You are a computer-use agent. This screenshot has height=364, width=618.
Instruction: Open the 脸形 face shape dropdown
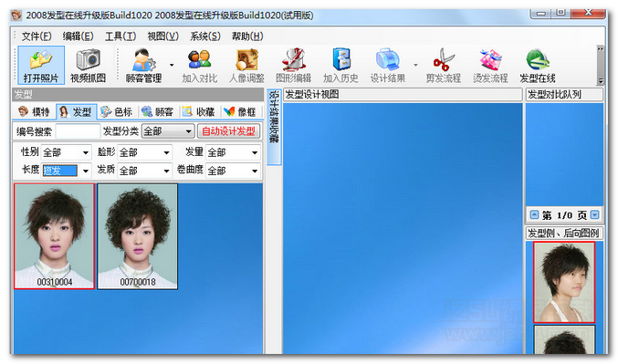click(x=144, y=152)
